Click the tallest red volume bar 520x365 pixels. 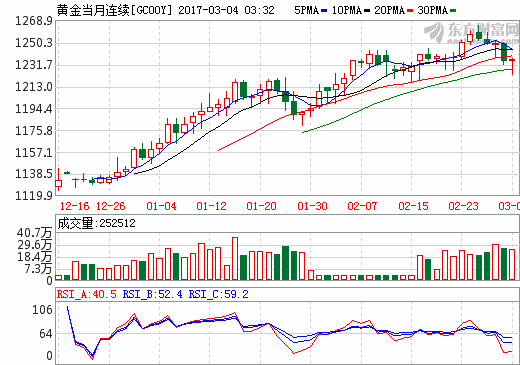[x=235, y=258]
